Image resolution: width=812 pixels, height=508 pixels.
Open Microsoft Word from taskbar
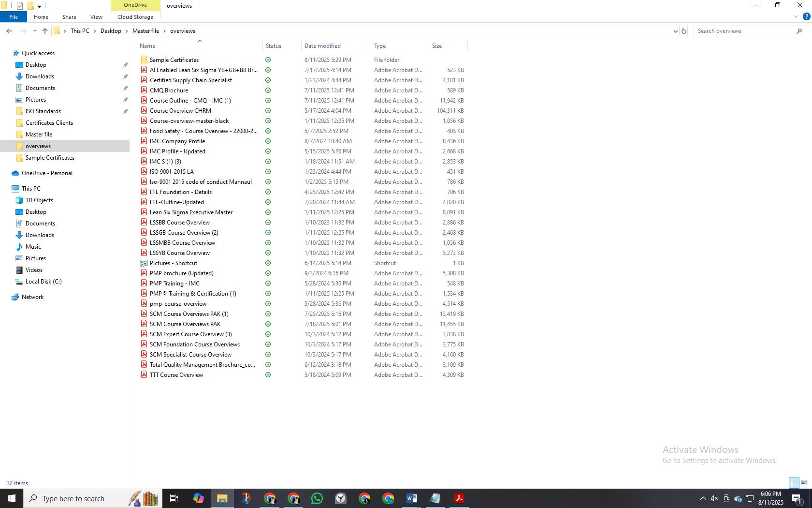(x=412, y=498)
